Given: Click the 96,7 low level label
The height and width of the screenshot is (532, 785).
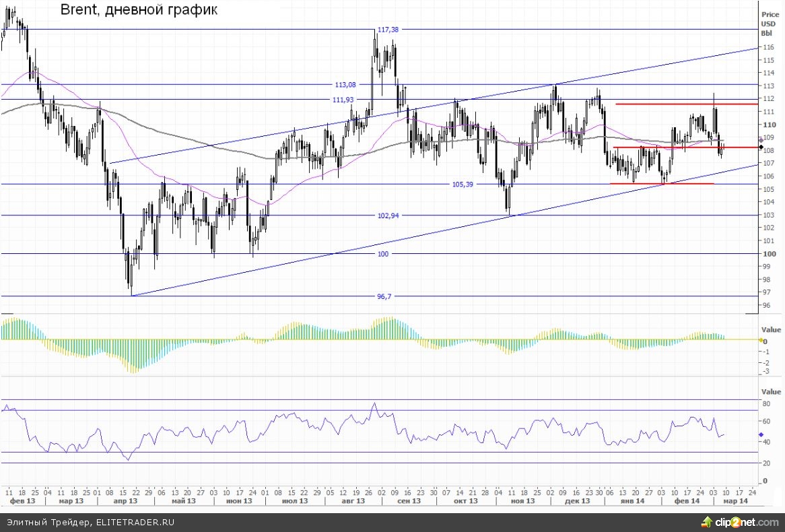Looking at the screenshot, I should [384, 296].
